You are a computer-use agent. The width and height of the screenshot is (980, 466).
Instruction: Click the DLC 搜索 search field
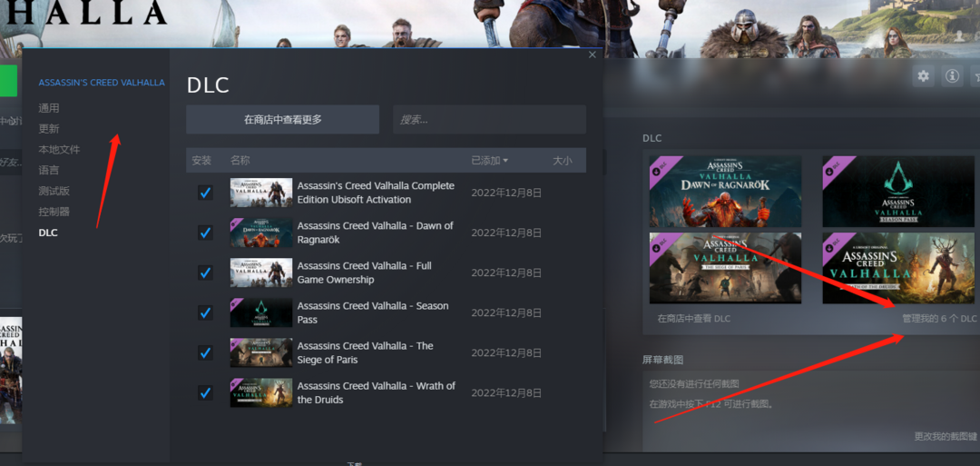coord(489,120)
